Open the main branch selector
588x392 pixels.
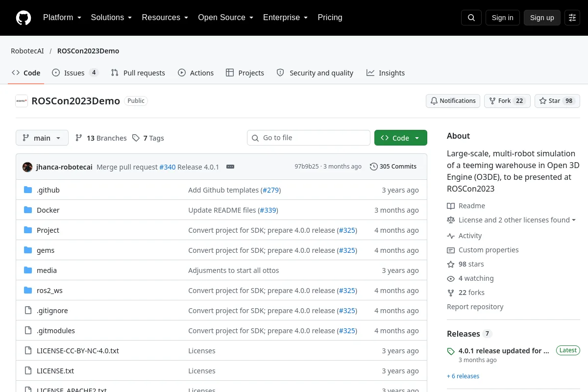coord(42,138)
